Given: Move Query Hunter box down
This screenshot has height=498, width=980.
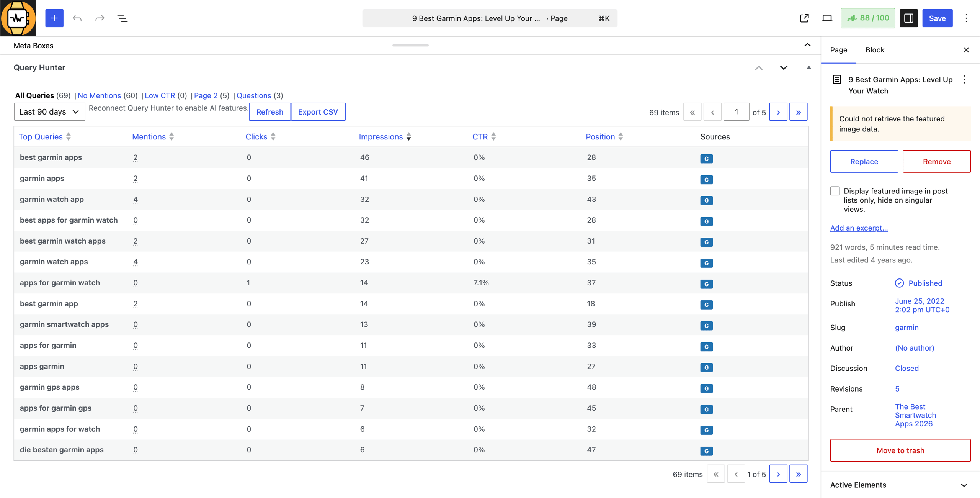Looking at the screenshot, I should (784, 68).
